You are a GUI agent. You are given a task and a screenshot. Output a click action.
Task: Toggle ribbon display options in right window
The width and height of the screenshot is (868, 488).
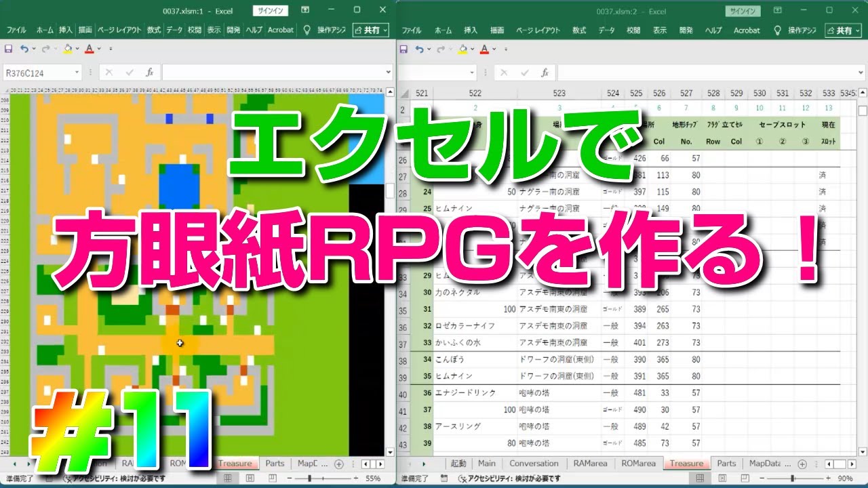(x=778, y=10)
